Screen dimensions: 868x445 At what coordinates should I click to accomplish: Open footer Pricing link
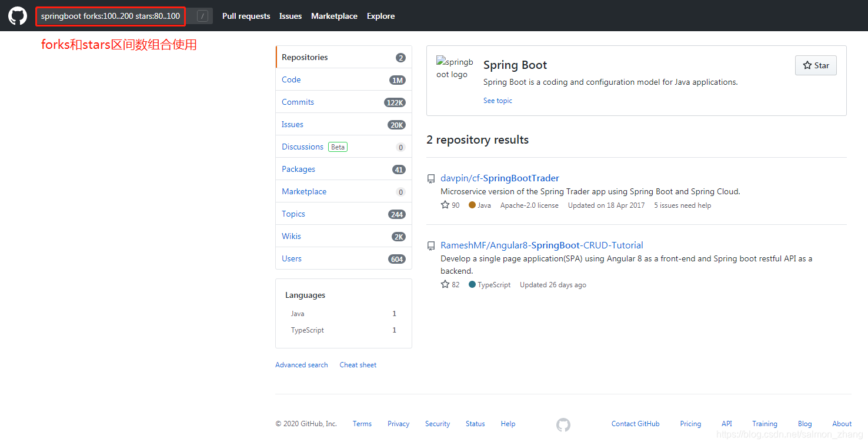tap(690, 424)
